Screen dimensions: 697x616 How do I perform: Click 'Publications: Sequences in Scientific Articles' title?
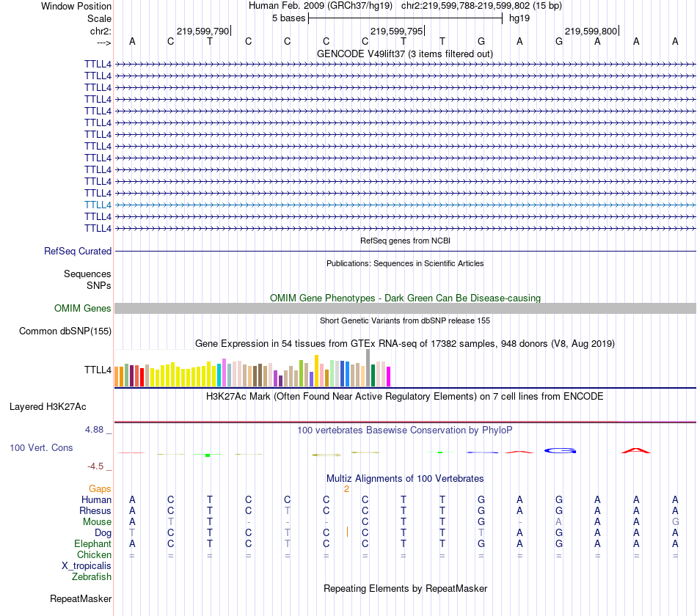(x=405, y=263)
